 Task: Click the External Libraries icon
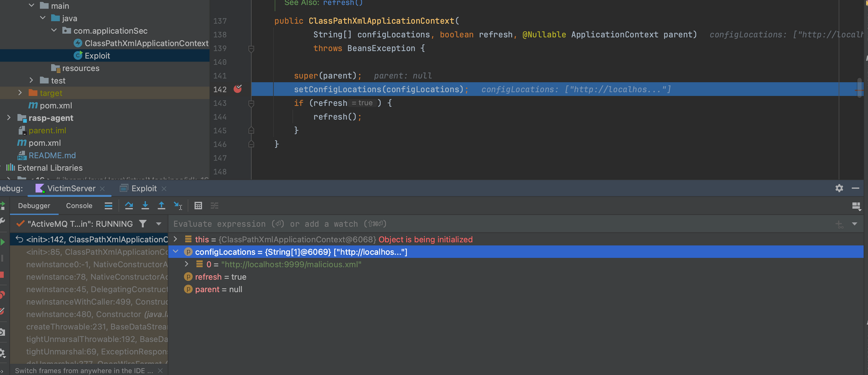pyautogui.click(x=10, y=168)
